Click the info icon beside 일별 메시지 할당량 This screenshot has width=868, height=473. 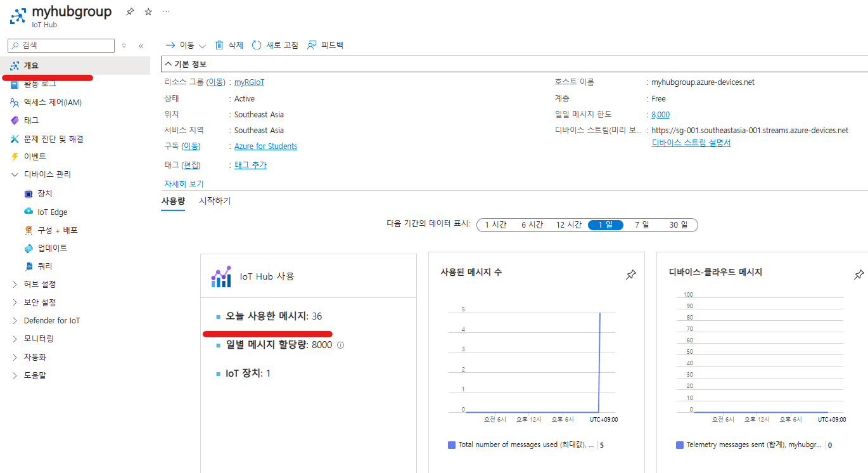click(340, 346)
